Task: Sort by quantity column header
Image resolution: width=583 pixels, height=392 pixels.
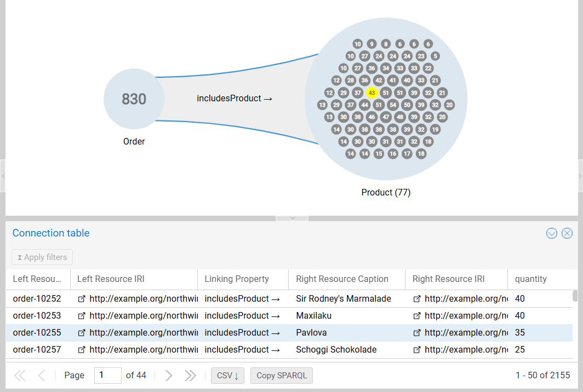Action: coord(530,279)
